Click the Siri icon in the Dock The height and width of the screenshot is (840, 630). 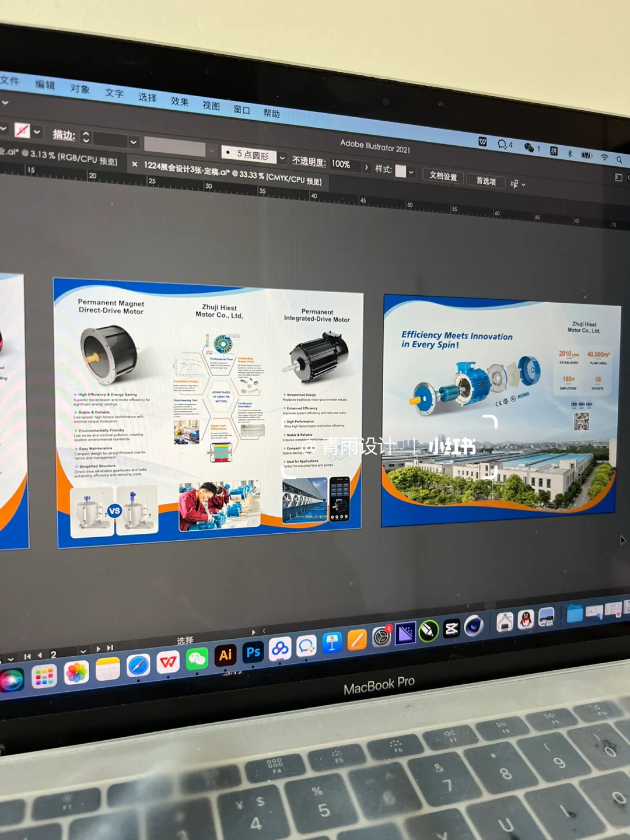(x=11, y=681)
